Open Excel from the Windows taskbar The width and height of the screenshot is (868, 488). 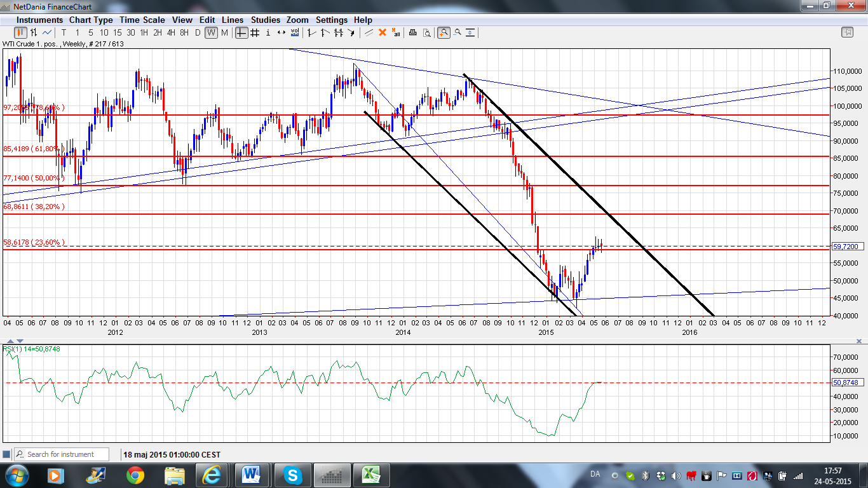[x=372, y=475]
